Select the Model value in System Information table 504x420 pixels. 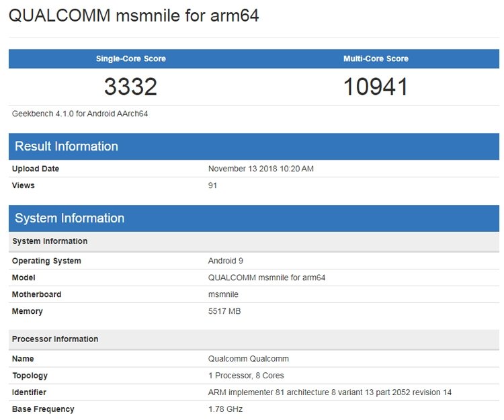coord(267,278)
